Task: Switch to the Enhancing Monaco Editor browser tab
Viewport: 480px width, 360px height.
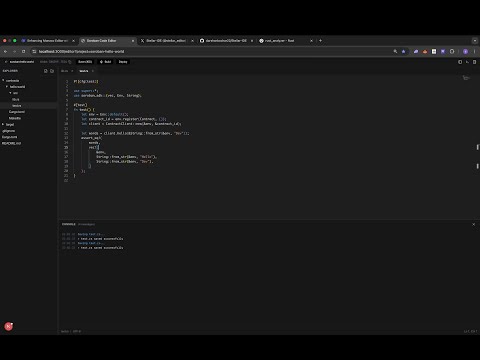Action: click(47, 41)
